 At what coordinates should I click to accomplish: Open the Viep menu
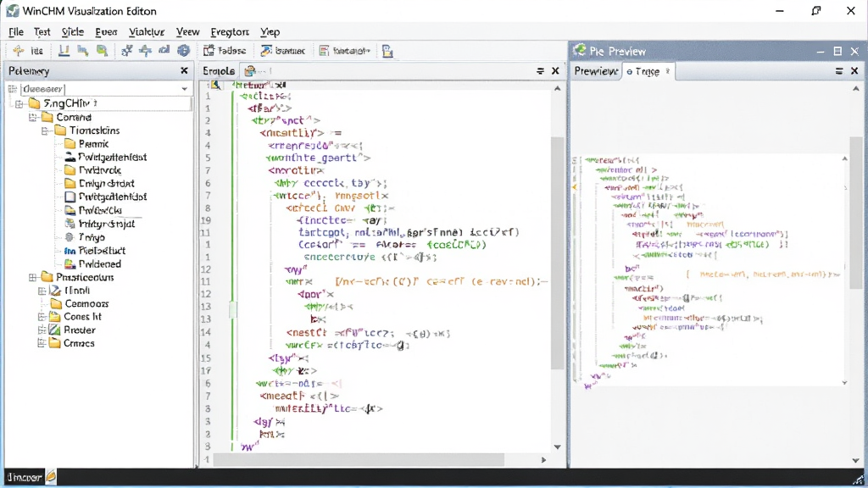pos(270,31)
